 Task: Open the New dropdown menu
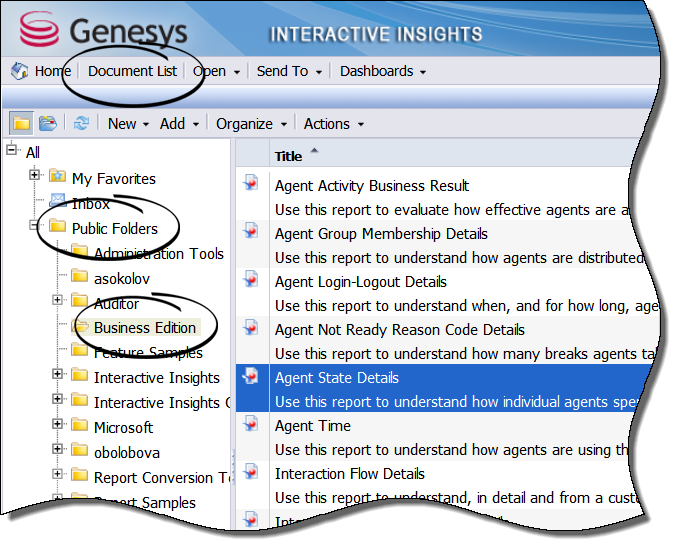click(127, 124)
